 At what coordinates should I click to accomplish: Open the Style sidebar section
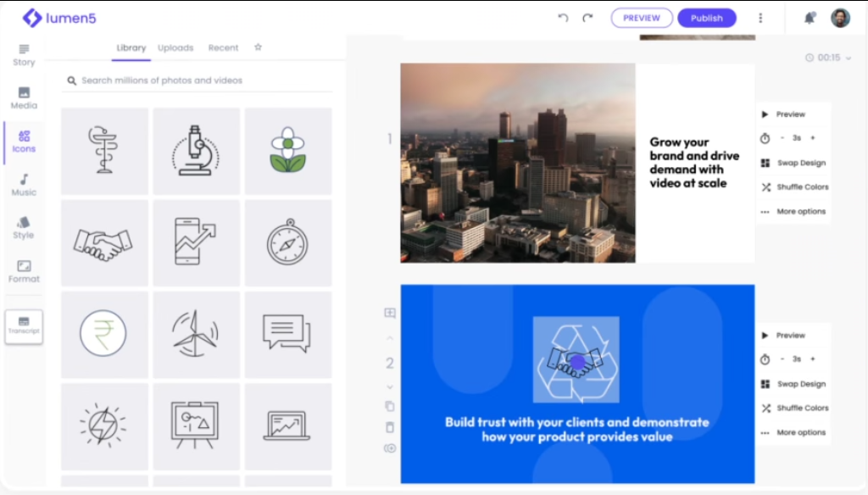tap(24, 228)
